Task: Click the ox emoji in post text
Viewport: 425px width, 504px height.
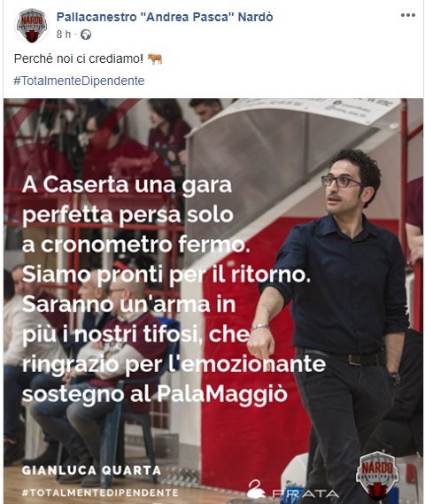Action: pyautogui.click(x=155, y=58)
